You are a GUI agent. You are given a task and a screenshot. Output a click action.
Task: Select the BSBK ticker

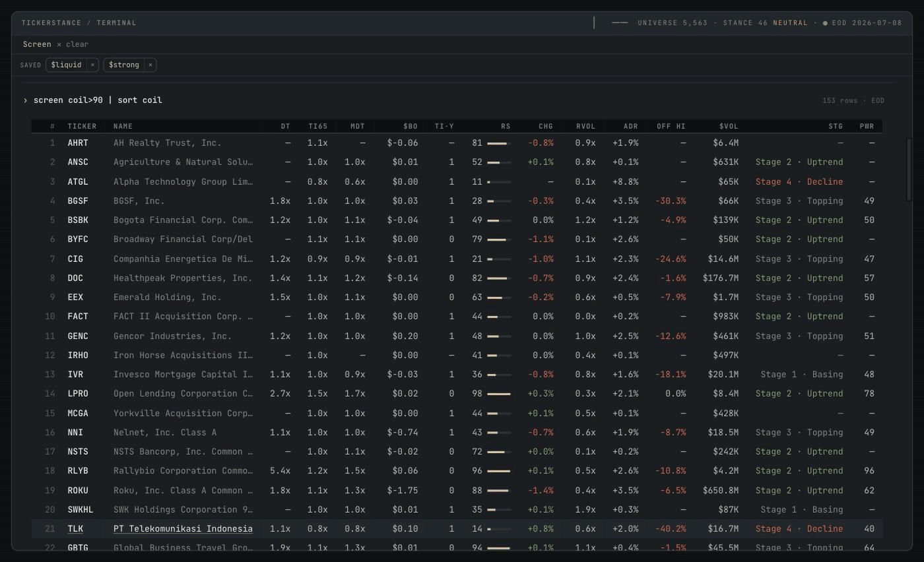(78, 220)
